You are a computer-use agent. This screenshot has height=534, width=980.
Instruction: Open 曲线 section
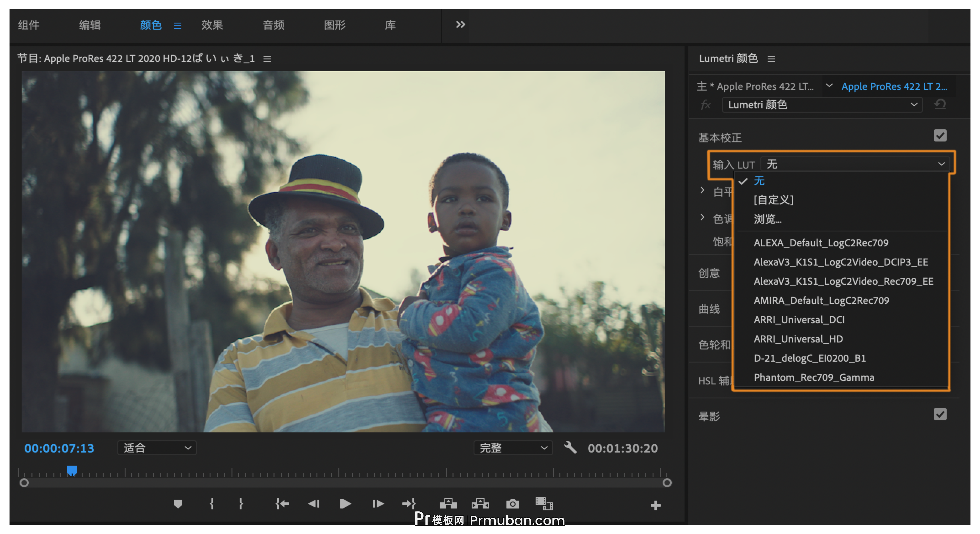pyautogui.click(x=709, y=309)
